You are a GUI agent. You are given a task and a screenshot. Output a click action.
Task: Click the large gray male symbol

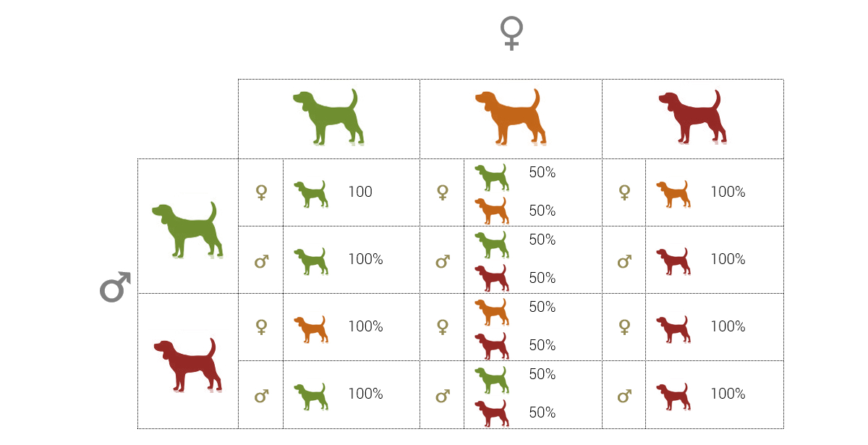click(x=115, y=287)
